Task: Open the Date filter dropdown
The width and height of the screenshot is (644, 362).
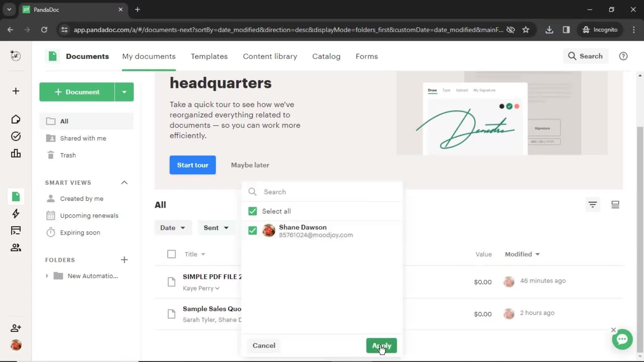Action: pyautogui.click(x=172, y=227)
